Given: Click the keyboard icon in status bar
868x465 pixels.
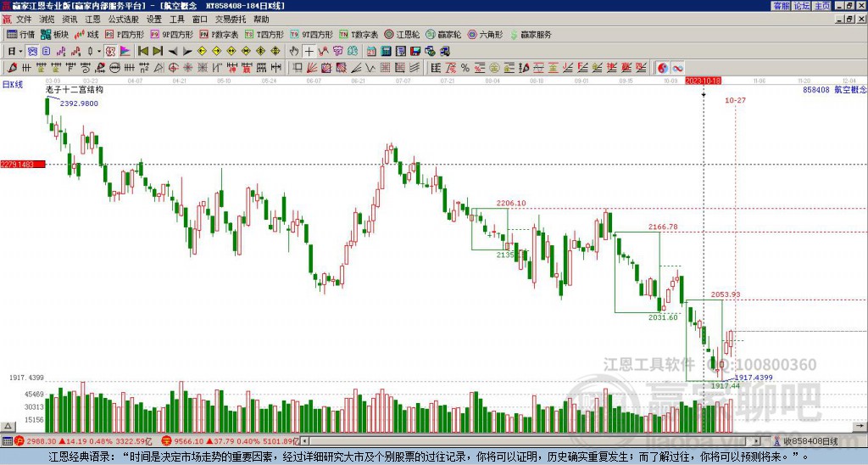Looking at the screenshot, I should point(7,441).
